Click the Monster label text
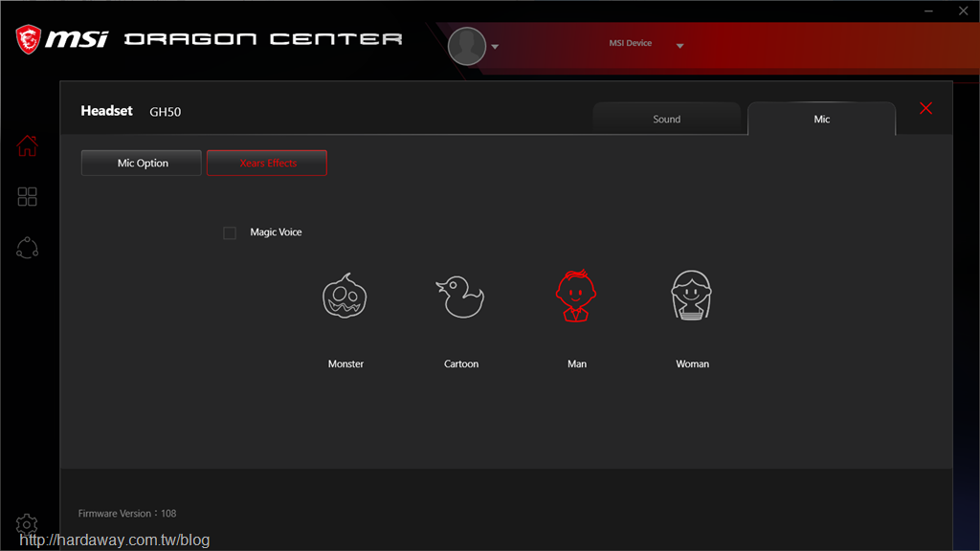 point(345,364)
